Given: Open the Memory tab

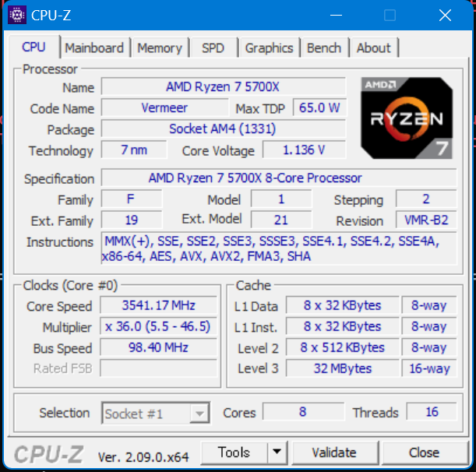Looking at the screenshot, I should coord(160,48).
